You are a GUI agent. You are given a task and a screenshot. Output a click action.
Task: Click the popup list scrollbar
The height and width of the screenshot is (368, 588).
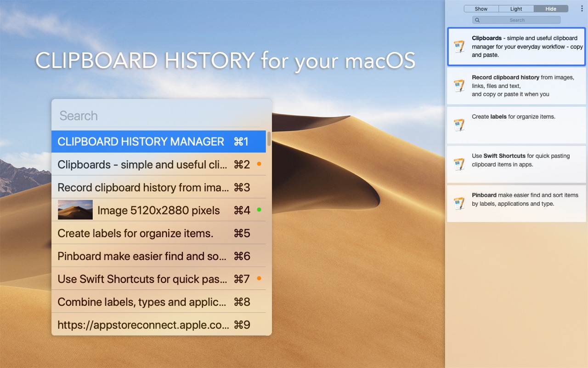tap(269, 138)
